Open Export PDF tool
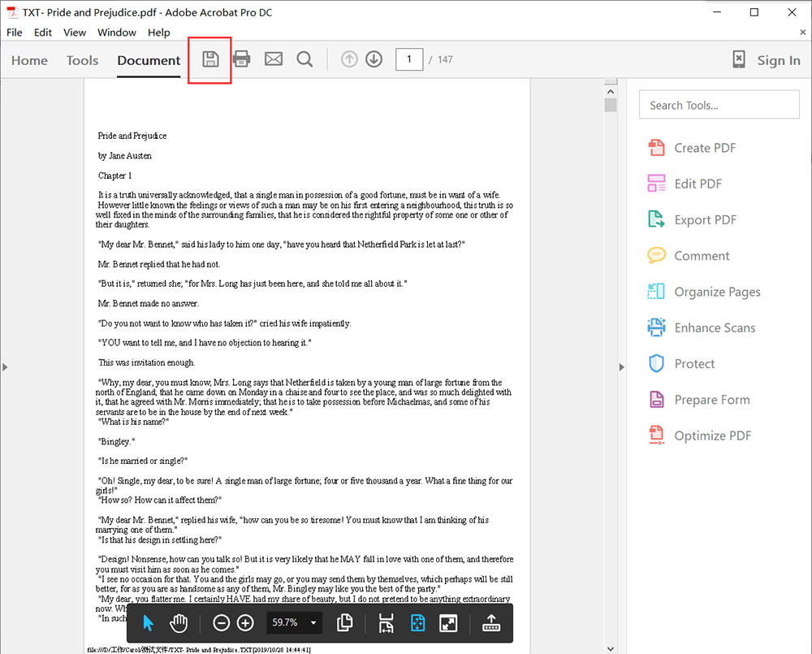Viewport: 812px width, 654px height. (705, 220)
